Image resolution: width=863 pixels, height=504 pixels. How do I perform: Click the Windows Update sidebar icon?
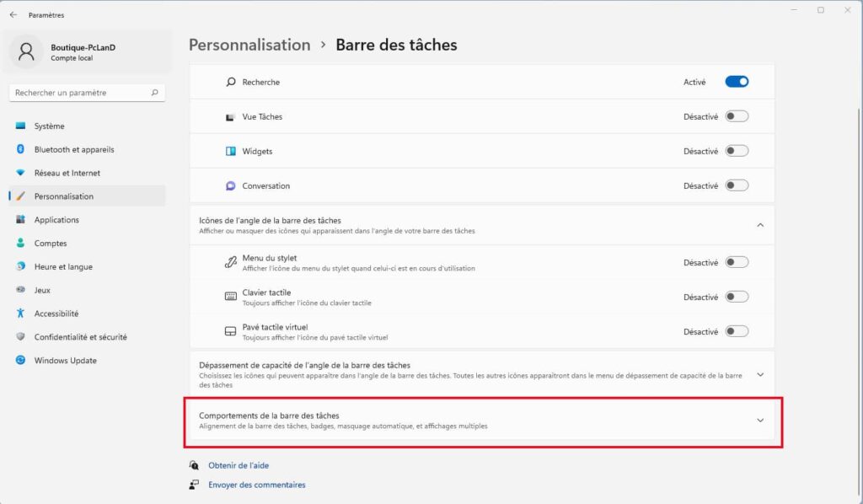click(x=20, y=360)
